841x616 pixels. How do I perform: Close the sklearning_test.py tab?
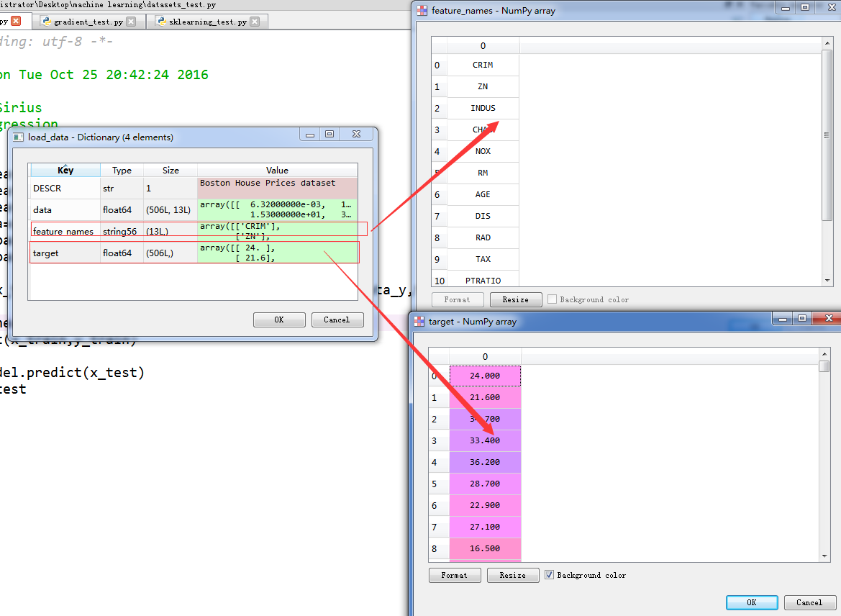[x=255, y=22]
